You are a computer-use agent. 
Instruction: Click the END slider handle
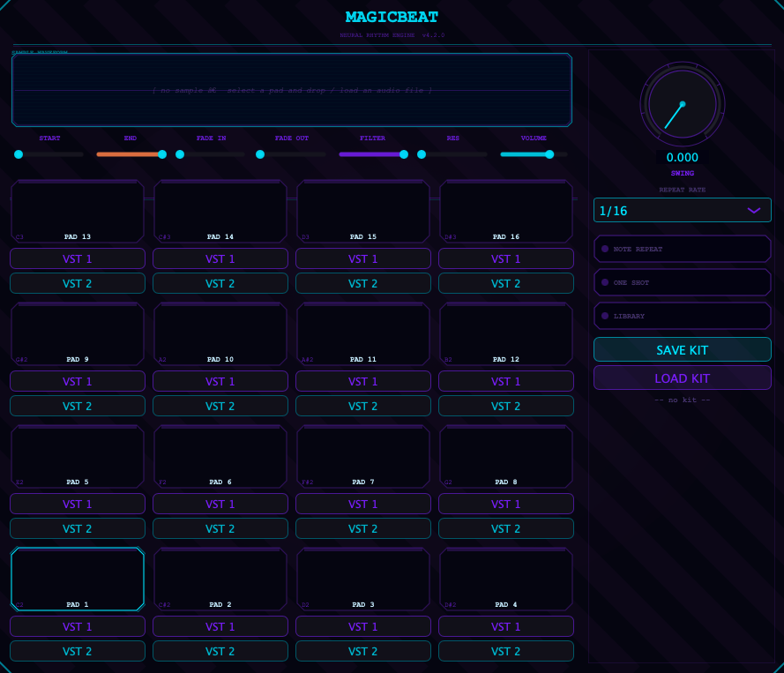161,154
